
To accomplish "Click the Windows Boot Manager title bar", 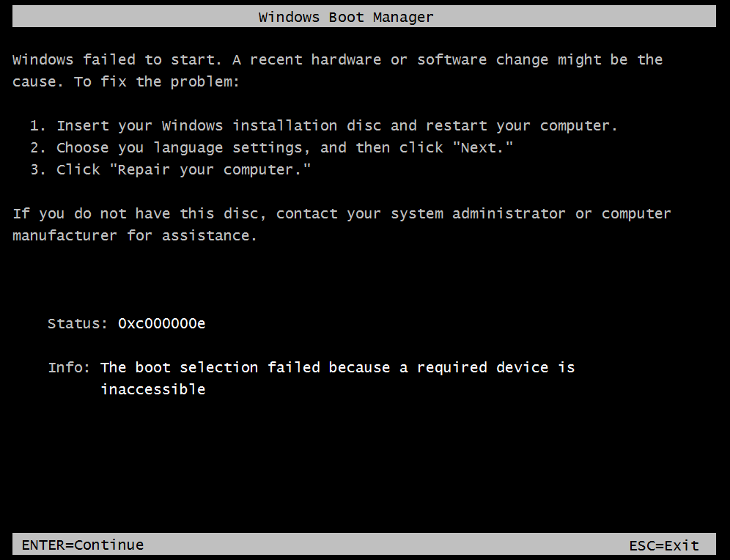I will point(364,17).
